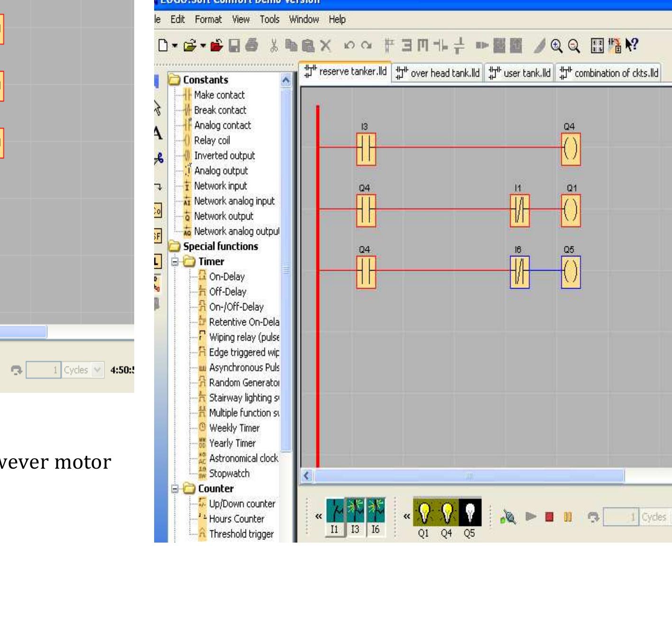The height and width of the screenshot is (644, 672).
Task: Switch to the combination of ckts.lld tab
Action: pyautogui.click(x=608, y=73)
